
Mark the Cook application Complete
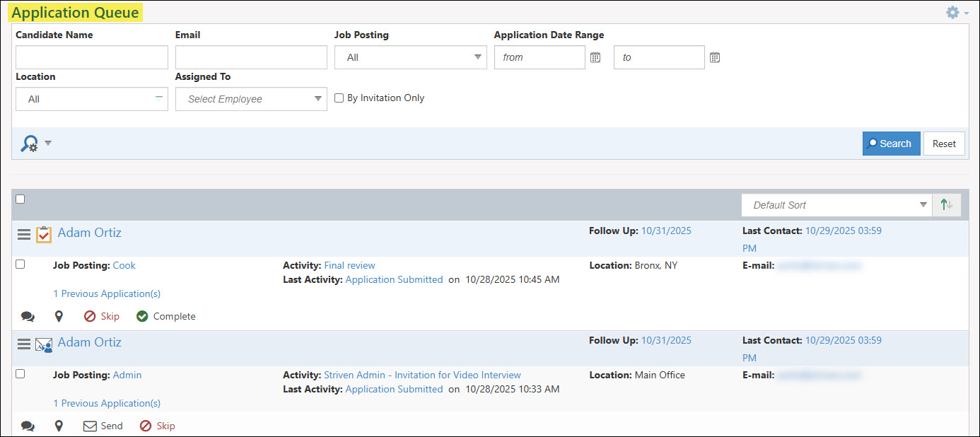click(x=165, y=316)
